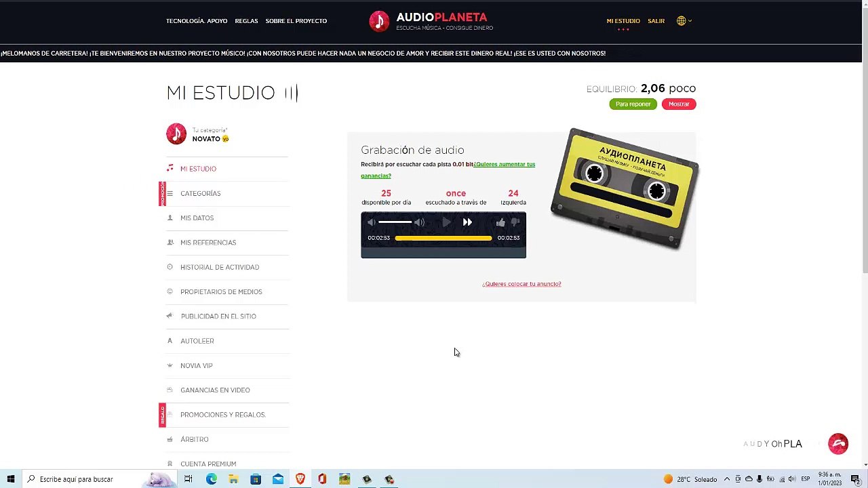Screen dimensions: 868x488
Task: Click the music note icon beside Mi Estudio
Action: [170, 168]
